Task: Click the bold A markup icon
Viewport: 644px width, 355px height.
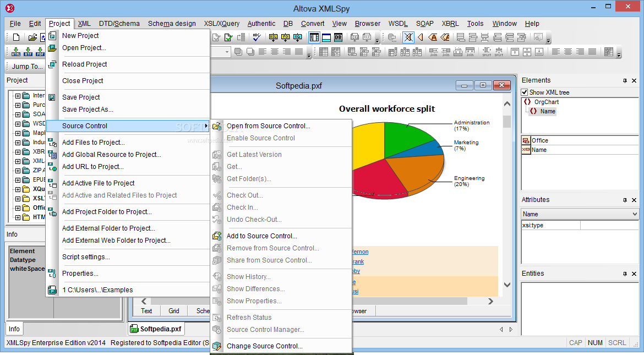Action: (x=433, y=37)
